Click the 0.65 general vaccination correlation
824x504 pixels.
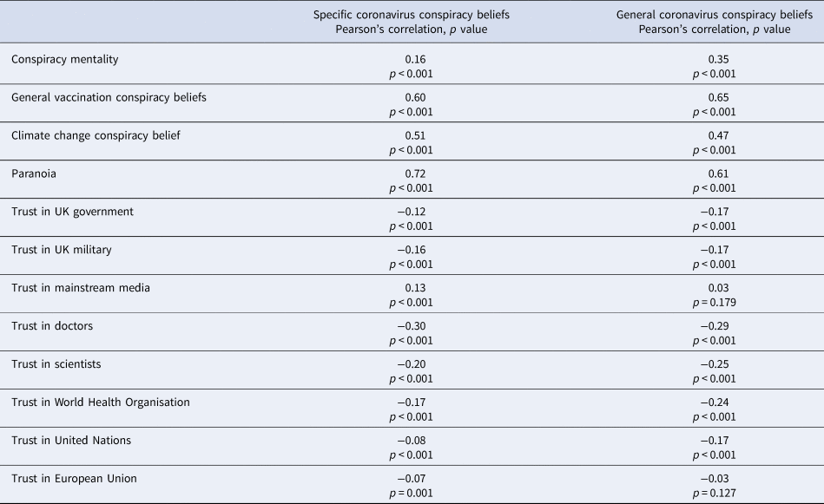point(718,98)
